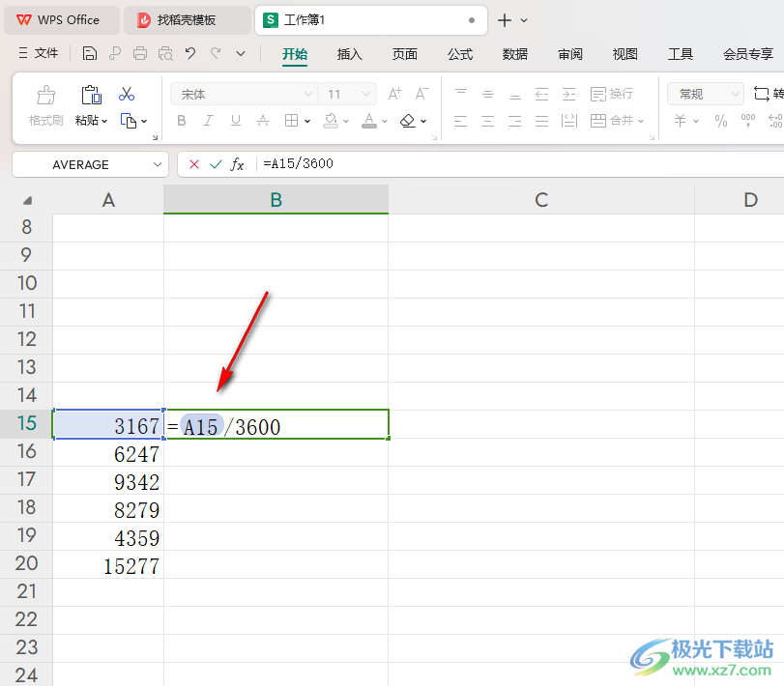Open Print Preview icon

pyautogui.click(x=165, y=53)
